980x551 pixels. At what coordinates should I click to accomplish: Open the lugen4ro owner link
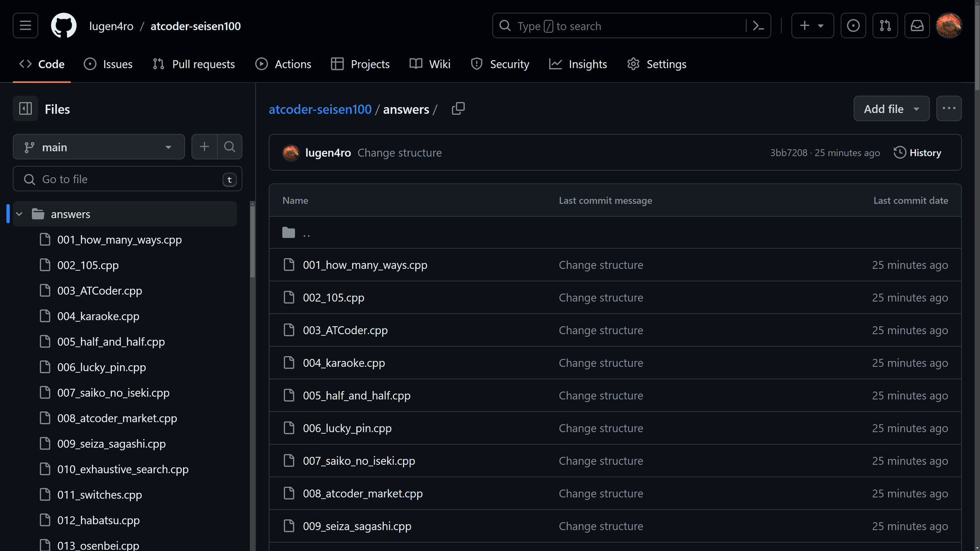[x=111, y=26]
